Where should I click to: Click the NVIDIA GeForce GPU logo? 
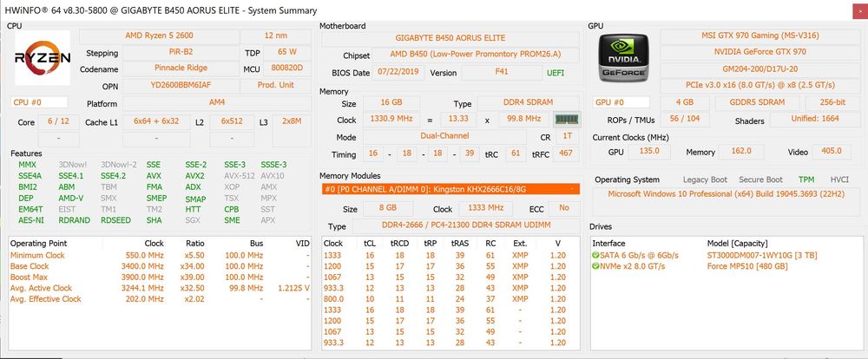(624, 57)
